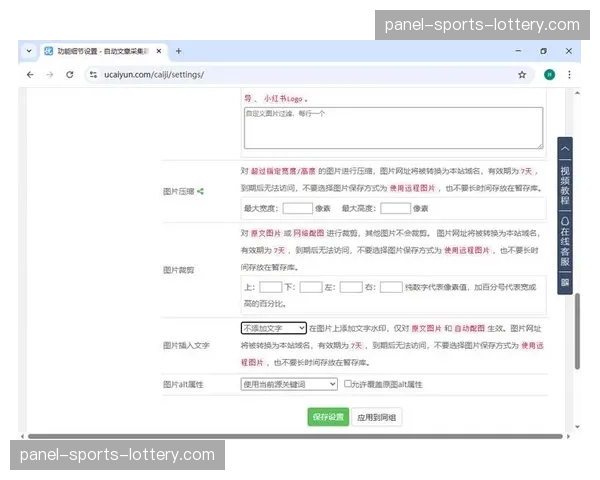Select the 功能细节设置 browser tab
This screenshot has height=480, width=600.
click(x=103, y=51)
